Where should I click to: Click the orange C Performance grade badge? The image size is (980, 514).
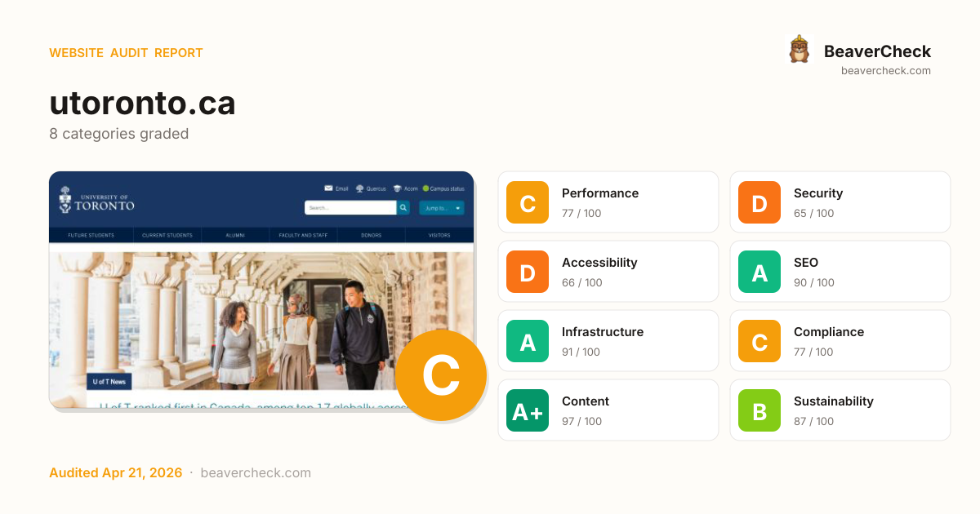(528, 202)
